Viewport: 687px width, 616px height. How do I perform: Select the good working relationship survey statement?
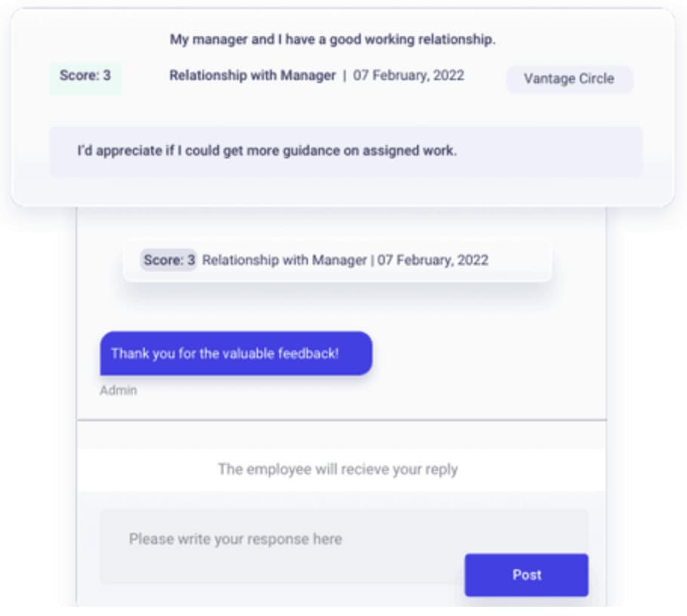pyautogui.click(x=332, y=39)
